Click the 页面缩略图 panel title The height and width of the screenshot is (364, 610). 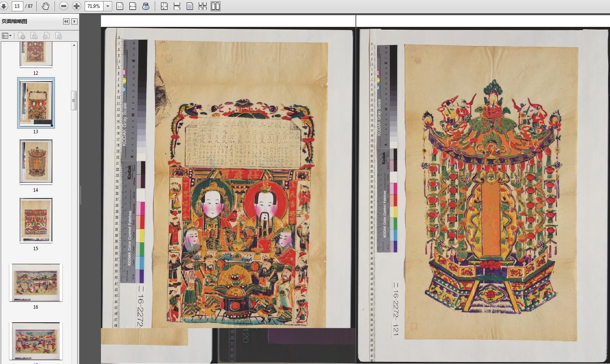[x=14, y=21]
